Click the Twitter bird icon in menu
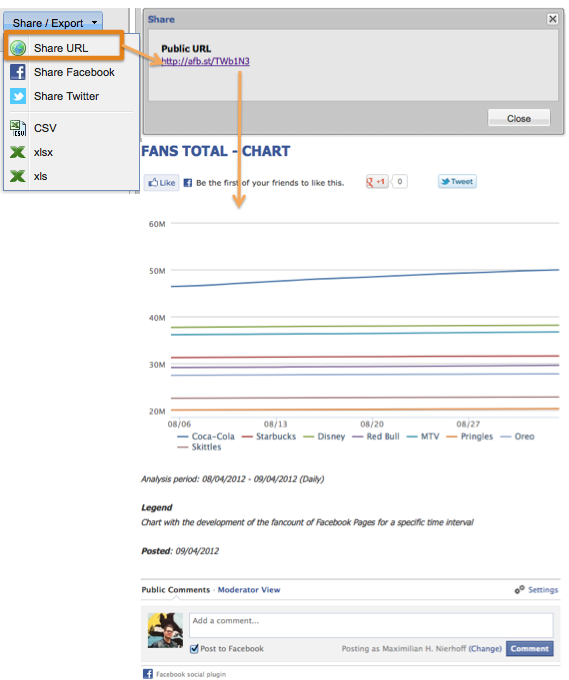 [x=18, y=96]
